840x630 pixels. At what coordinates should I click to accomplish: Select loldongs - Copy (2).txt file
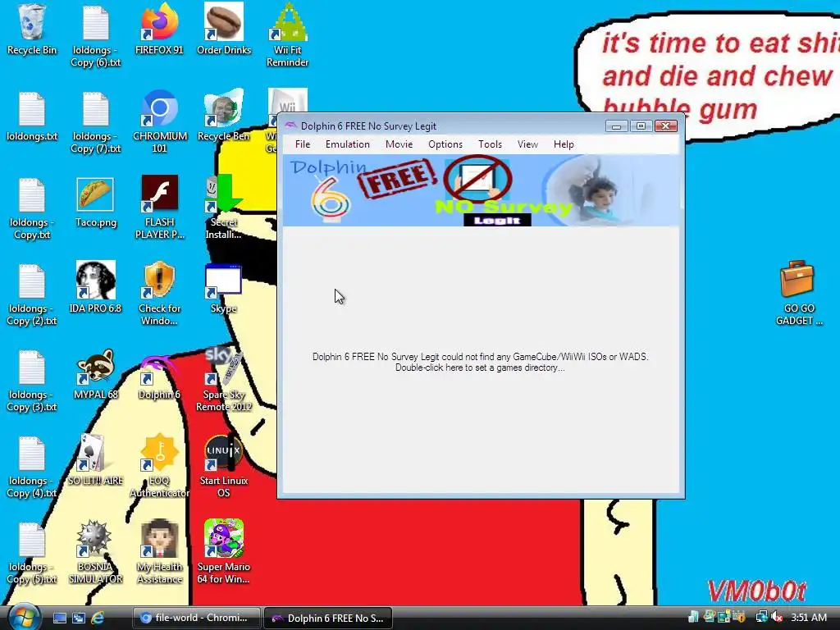click(32, 294)
